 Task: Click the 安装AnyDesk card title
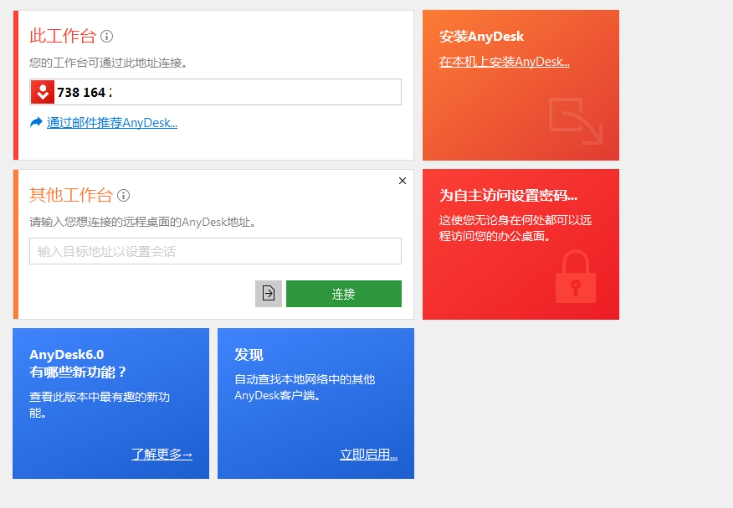(481, 36)
